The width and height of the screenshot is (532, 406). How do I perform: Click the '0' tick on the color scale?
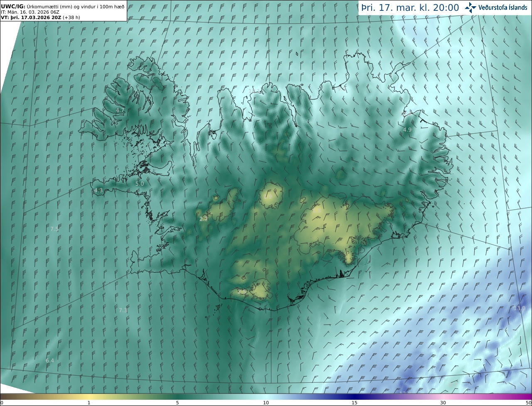[2, 403]
